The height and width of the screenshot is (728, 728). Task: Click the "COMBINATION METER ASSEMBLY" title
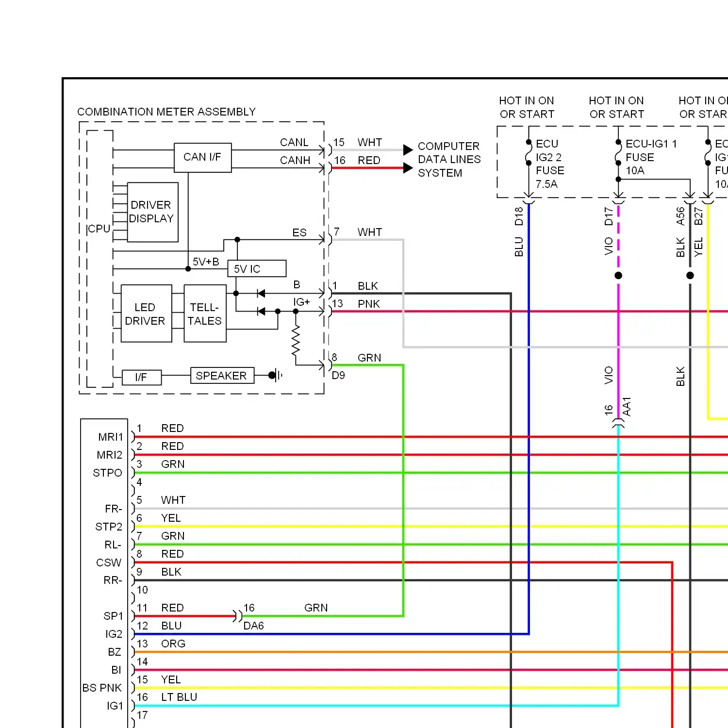click(x=166, y=112)
